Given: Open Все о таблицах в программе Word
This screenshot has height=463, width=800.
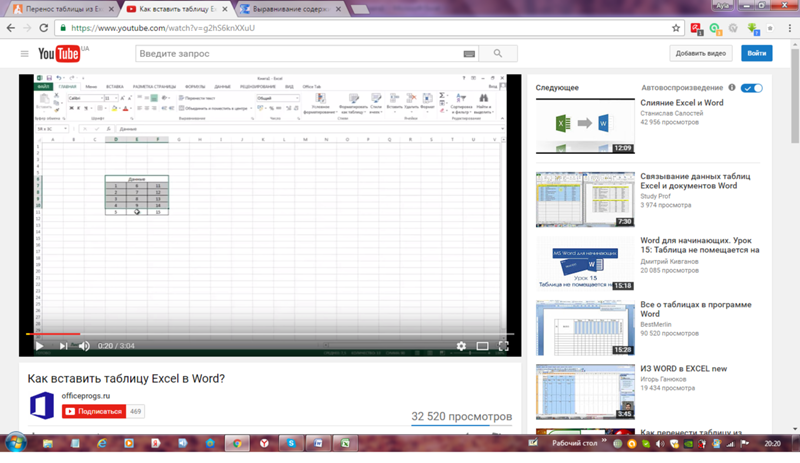Looking at the screenshot, I should [696, 309].
